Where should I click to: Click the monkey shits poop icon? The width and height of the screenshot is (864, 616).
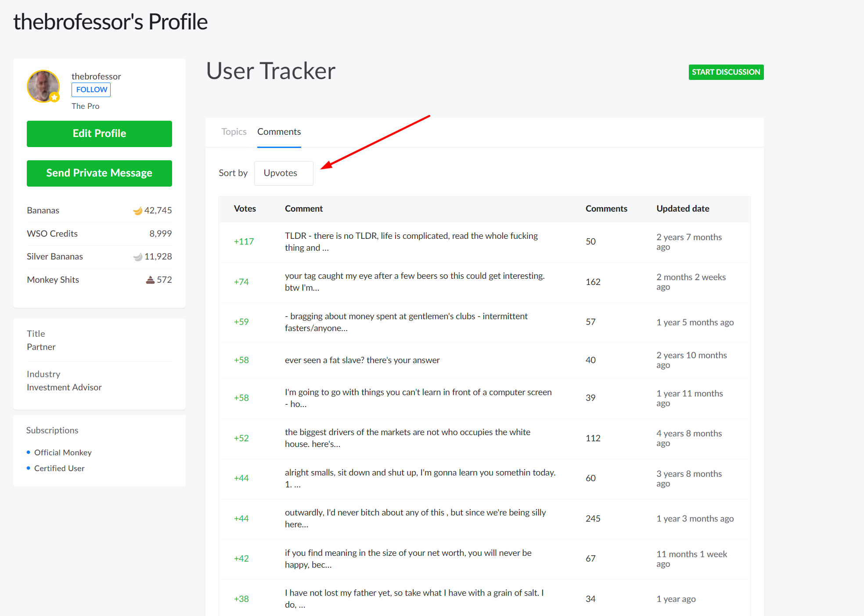tap(150, 280)
